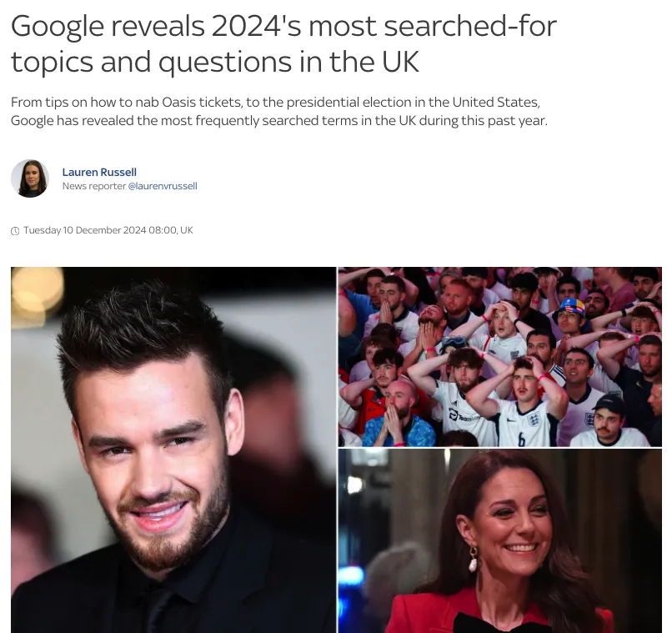This screenshot has width=672, height=633.
Task: Click the News reporter label under the author name
Action: click(x=94, y=186)
